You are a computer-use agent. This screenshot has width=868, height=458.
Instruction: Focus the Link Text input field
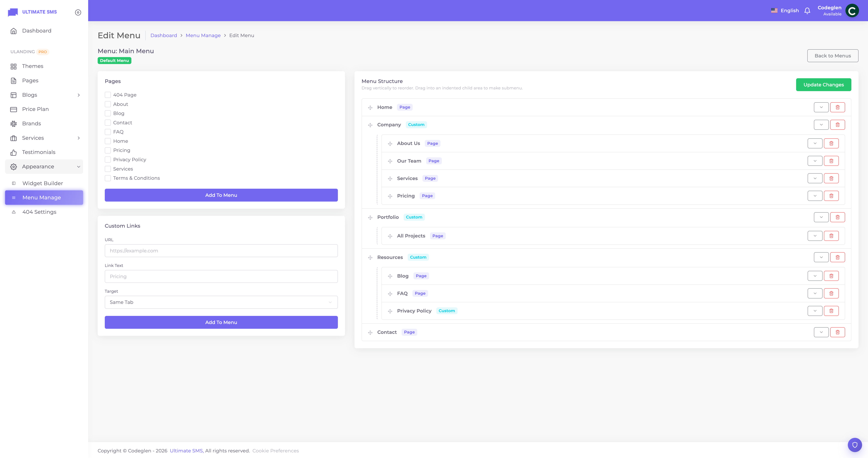click(x=221, y=276)
